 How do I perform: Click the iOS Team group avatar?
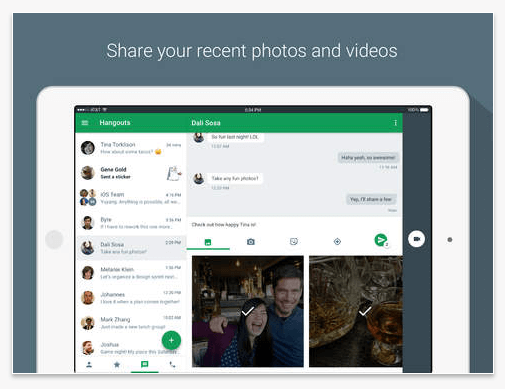[88, 197]
